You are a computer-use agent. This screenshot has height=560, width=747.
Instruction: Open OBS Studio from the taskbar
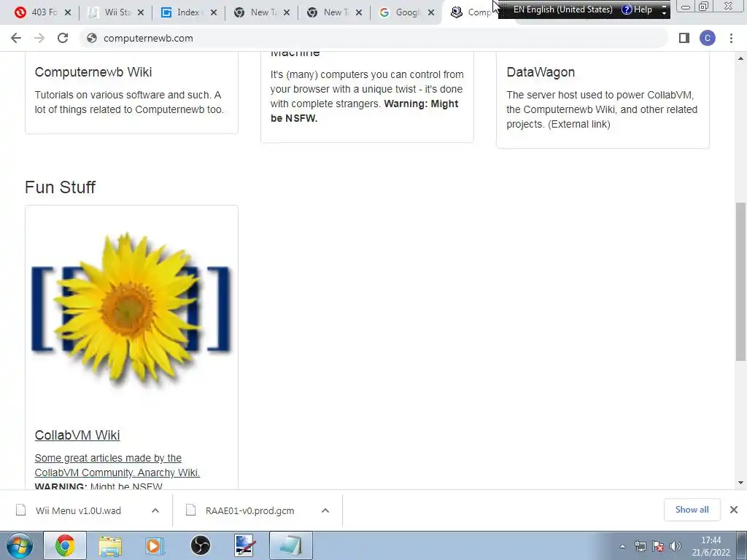tap(200, 545)
